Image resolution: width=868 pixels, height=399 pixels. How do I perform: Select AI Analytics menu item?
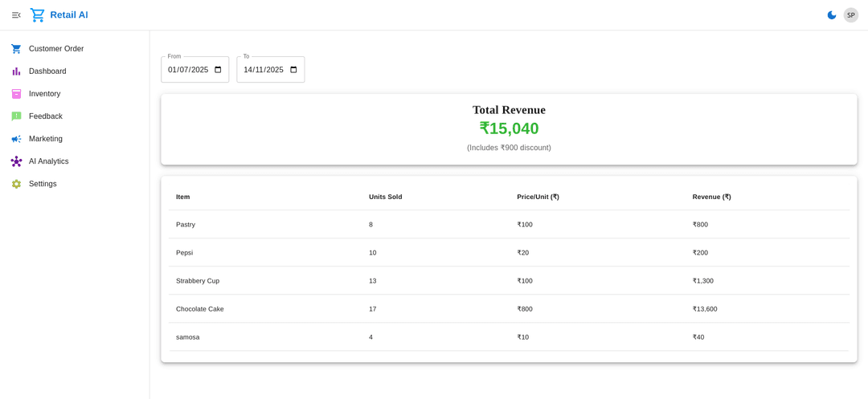(48, 161)
